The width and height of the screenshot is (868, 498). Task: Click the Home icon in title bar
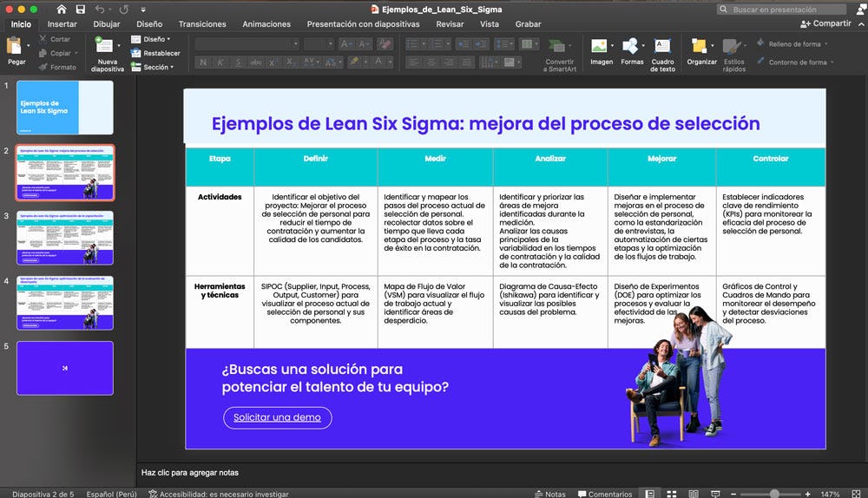[62, 10]
